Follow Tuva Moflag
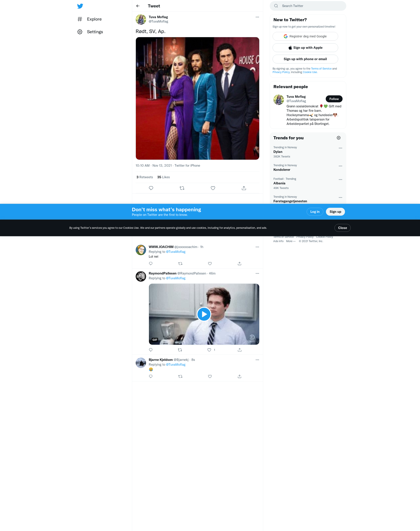Image resolution: width=420 pixels, height=531 pixels. coord(334,99)
